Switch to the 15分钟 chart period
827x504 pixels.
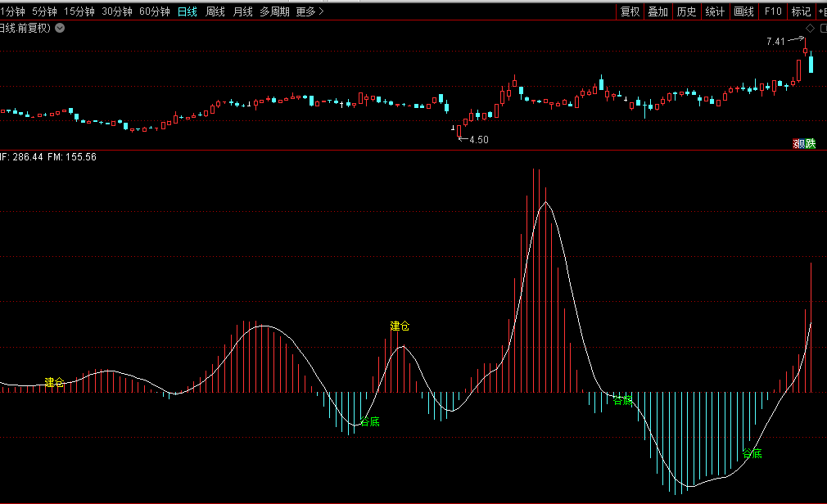click(x=79, y=11)
